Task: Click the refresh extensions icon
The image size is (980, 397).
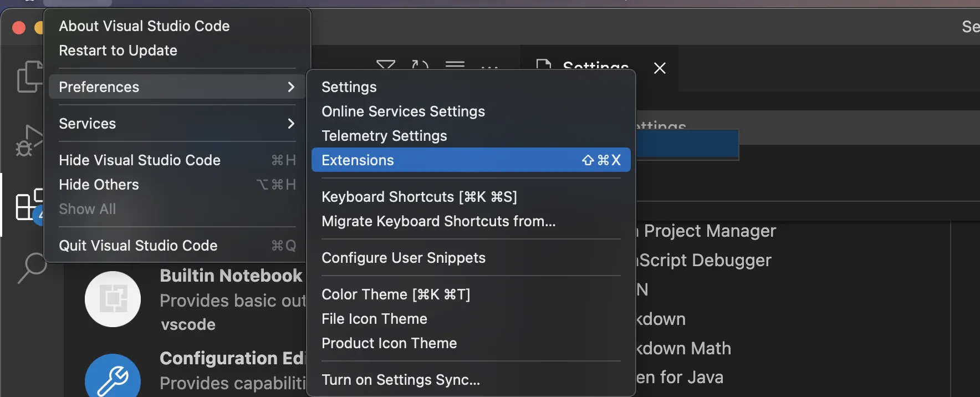Action: (420, 65)
